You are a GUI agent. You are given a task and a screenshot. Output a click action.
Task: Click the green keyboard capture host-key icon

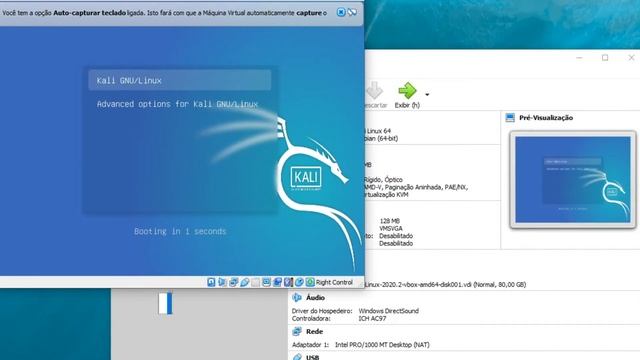pos(310,282)
